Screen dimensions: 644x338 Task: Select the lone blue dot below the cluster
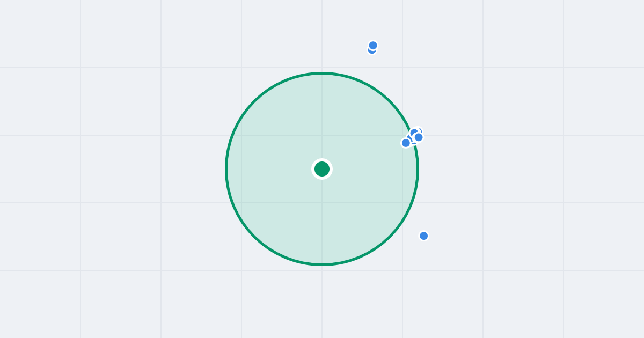pyautogui.click(x=423, y=236)
